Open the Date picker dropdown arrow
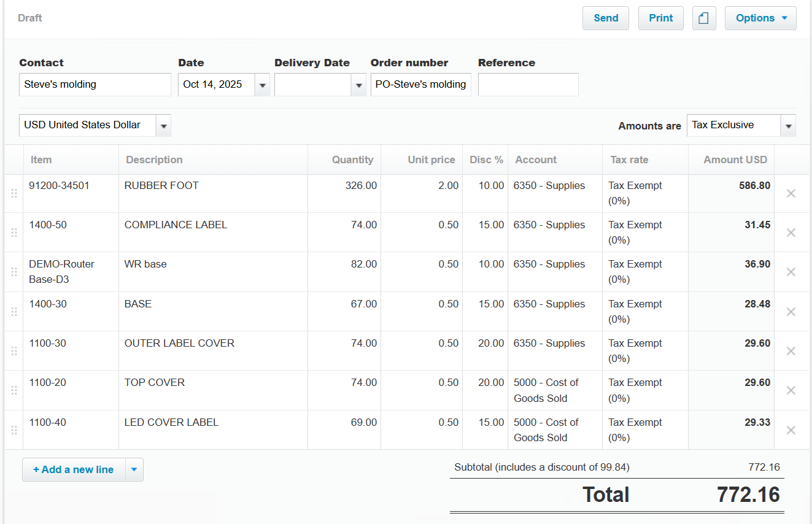The image size is (812, 524). pyautogui.click(x=262, y=85)
